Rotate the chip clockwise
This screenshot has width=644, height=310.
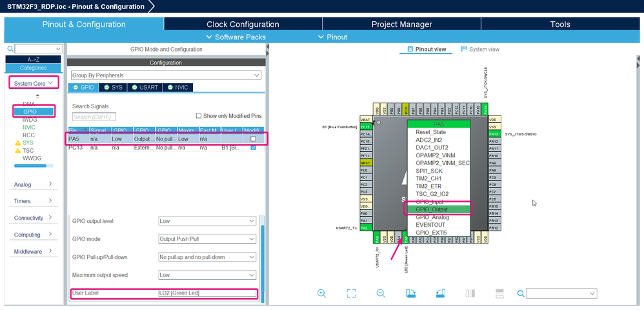point(410,293)
